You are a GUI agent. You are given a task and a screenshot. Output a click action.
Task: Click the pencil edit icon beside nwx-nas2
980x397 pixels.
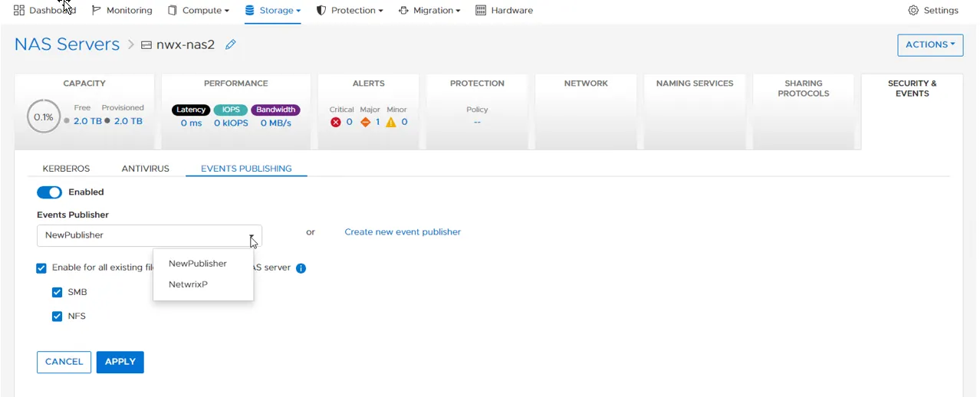coord(230,44)
